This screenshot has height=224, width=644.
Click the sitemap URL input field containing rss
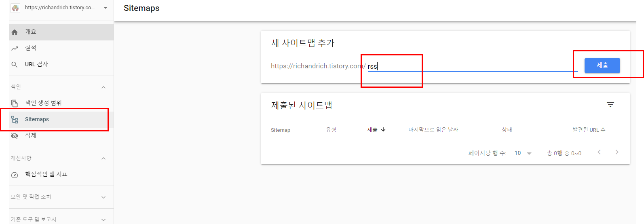(473, 66)
